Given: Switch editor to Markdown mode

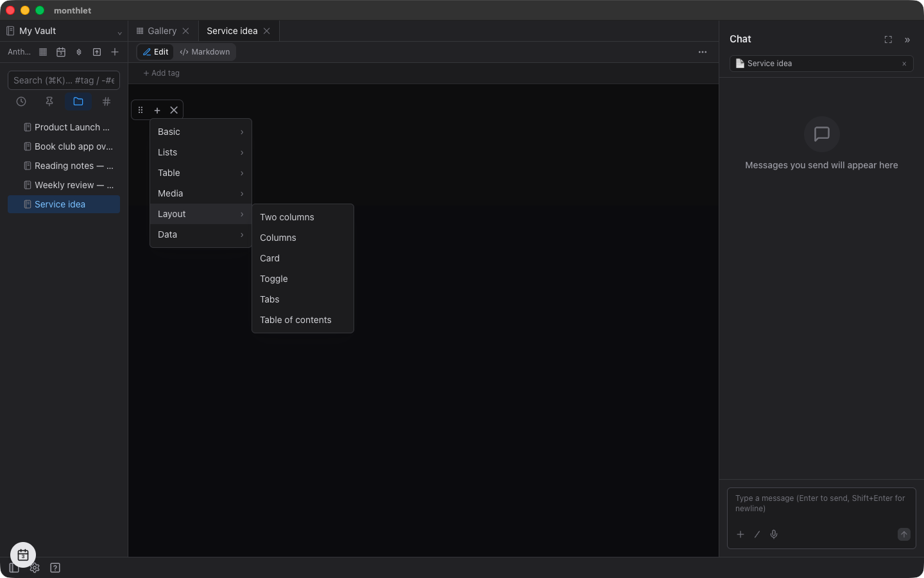Looking at the screenshot, I should tap(205, 52).
